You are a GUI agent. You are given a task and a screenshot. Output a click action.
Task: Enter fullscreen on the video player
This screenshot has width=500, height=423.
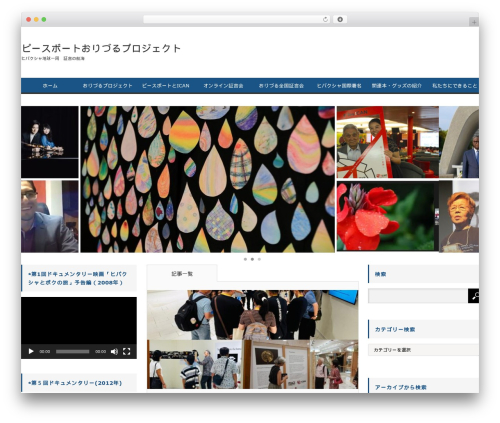(126, 351)
